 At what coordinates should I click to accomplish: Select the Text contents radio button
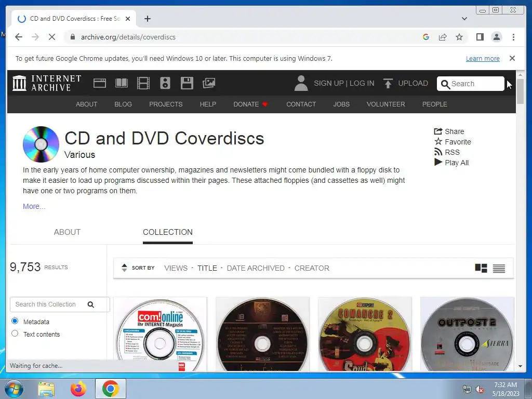(15, 334)
